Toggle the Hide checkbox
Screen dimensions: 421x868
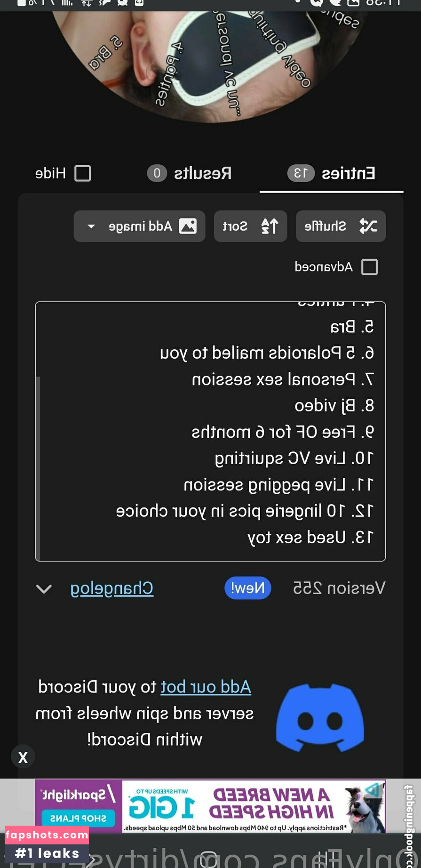click(x=83, y=173)
